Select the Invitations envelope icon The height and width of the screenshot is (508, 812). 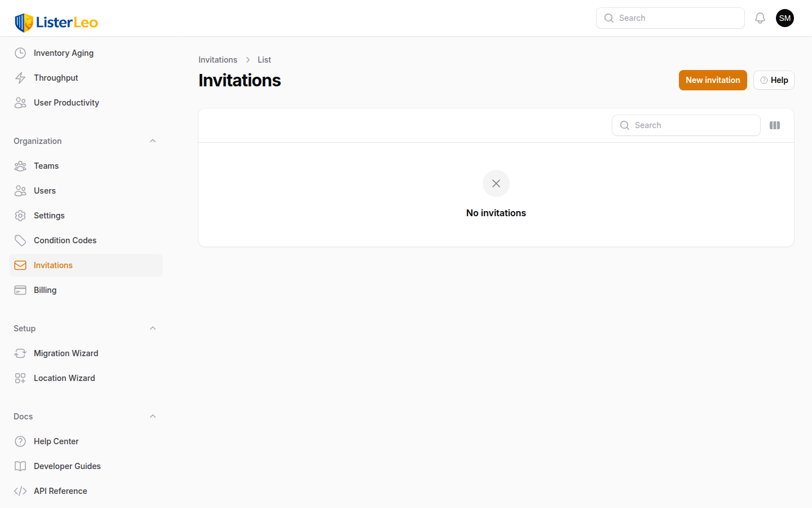20,265
